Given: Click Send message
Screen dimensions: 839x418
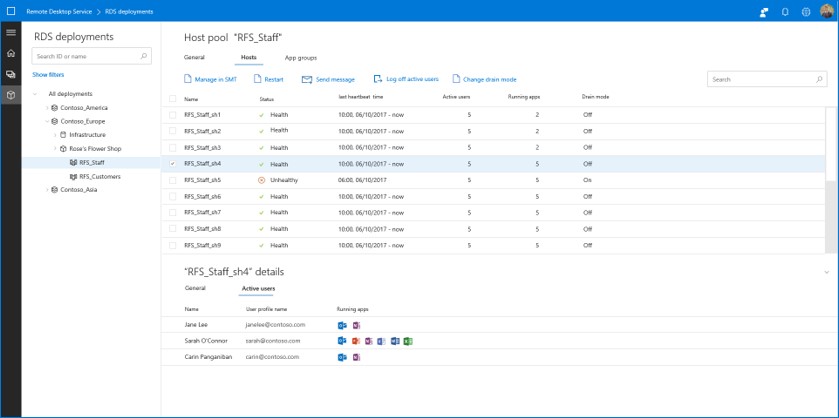Looking at the screenshot, I should pyautogui.click(x=328, y=79).
